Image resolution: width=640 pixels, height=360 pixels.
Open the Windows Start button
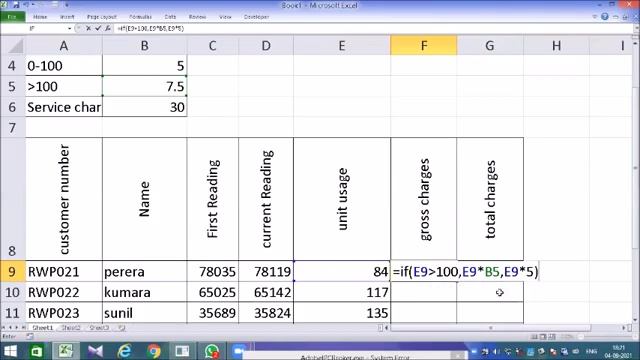pos(10,351)
